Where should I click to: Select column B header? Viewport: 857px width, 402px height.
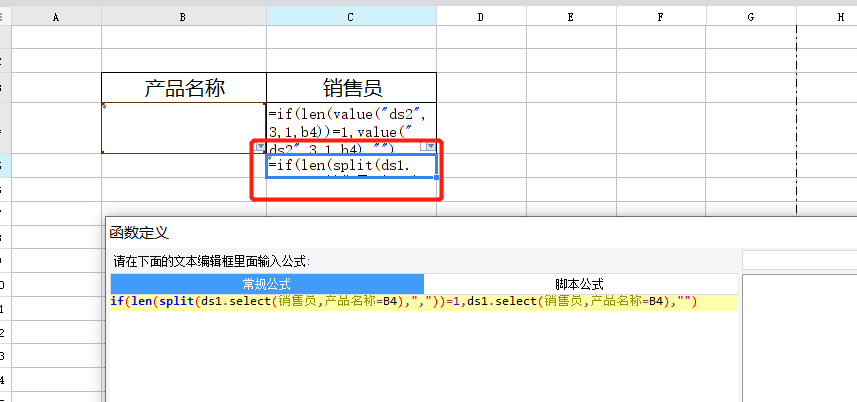click(183, 17)
